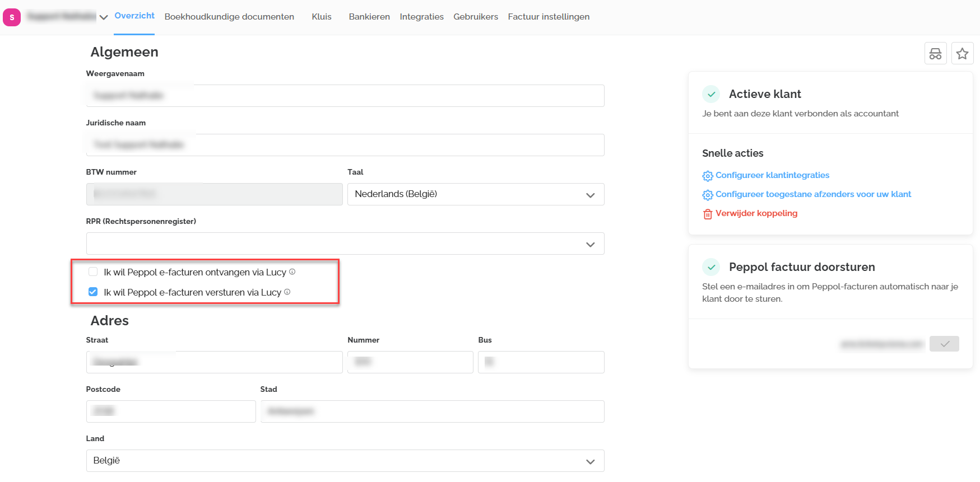Open the Taal language dropdown
The width and height of the screenshot is (980, 482).
coord(475,194)
